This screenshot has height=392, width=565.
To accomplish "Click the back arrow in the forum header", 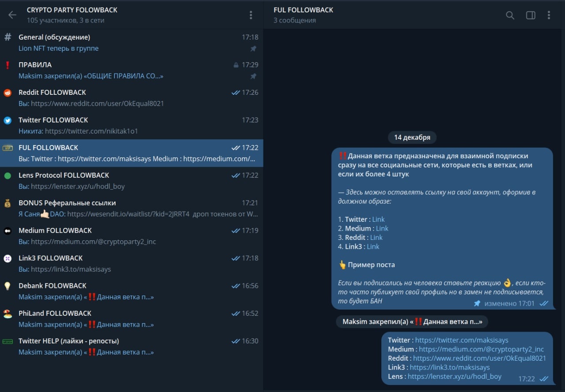I will pos(12,15).
